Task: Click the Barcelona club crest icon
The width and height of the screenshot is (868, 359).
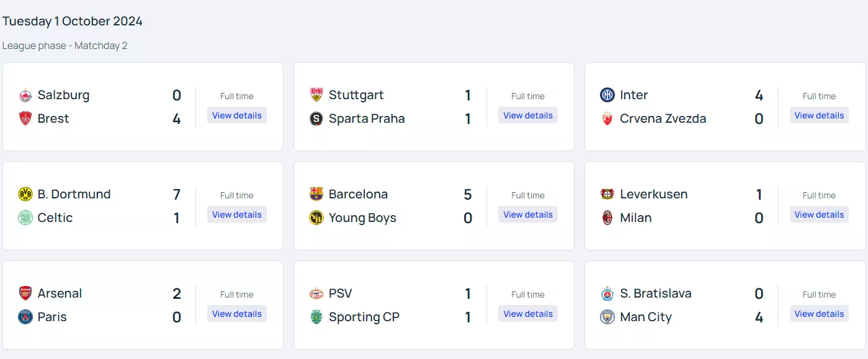Action: pos(316,194)
